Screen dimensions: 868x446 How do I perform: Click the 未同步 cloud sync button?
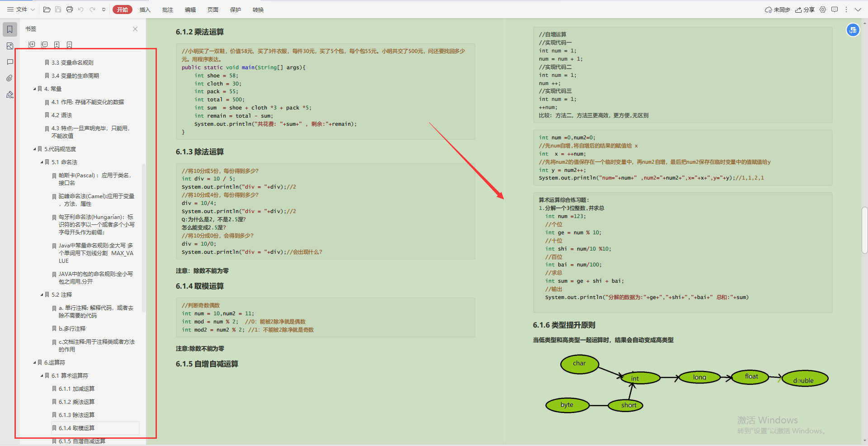tap(777, 9)
